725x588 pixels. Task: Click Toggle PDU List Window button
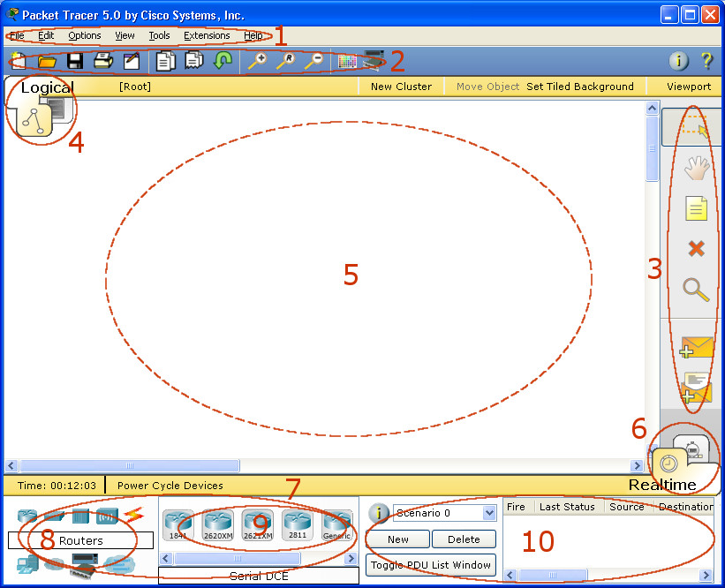[x=431, y=565]
